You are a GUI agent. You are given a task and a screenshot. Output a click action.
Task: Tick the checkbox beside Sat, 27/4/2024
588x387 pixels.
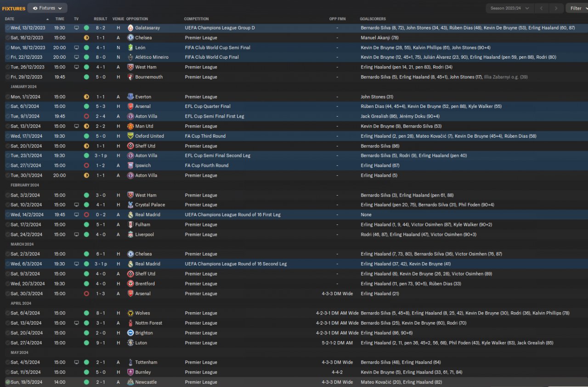tap(7, 343)
